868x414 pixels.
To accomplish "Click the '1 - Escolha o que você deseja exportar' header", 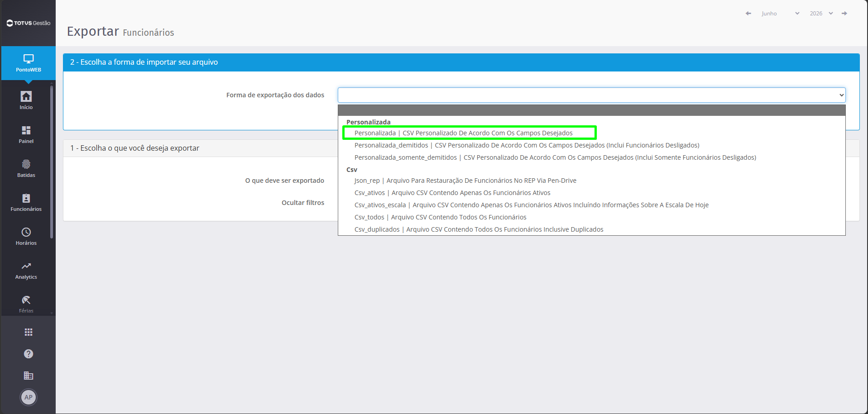I will point(134,148).
